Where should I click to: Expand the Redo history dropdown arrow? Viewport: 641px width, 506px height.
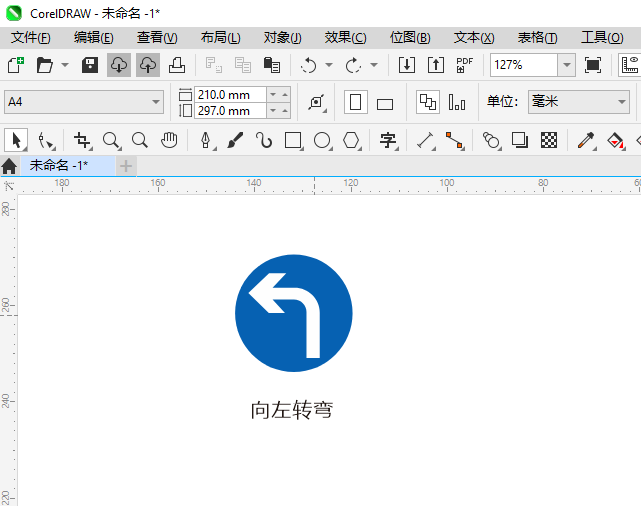(374, 65)
